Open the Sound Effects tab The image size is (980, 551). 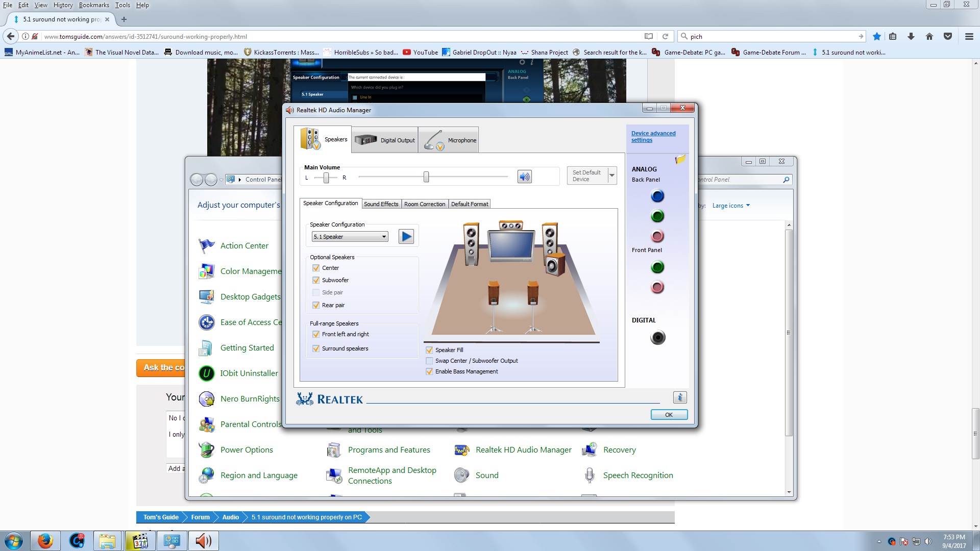pyautogui.click(x=381, y=204)
